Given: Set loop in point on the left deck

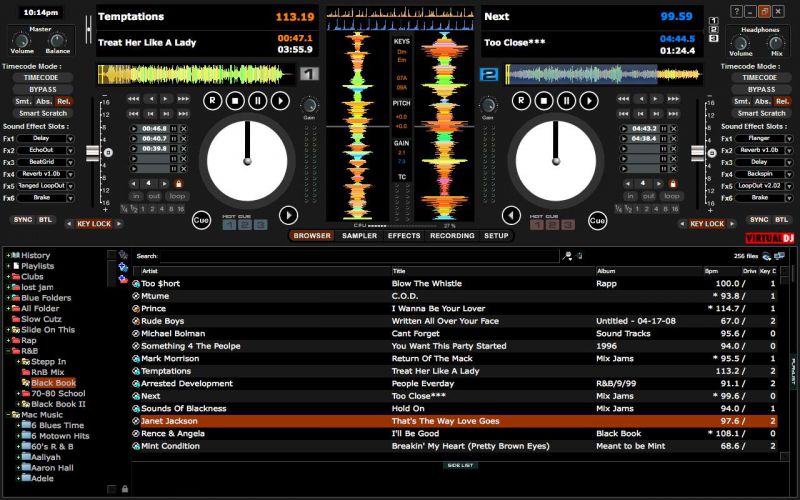Looking at the screenshot, I should tap(136, 196).
